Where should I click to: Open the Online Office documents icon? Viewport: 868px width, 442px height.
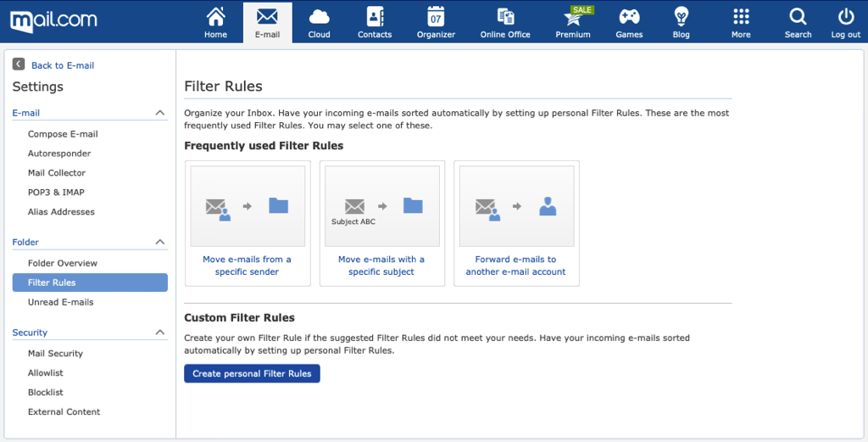point(505,17)
